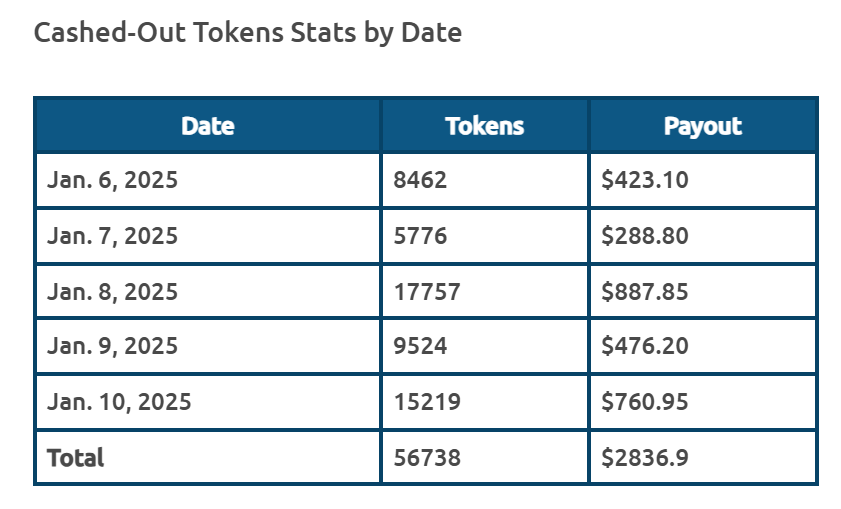Screen dimensions: 841x509
Task: Click the Tokens column header
Action: tap(485, 126)
